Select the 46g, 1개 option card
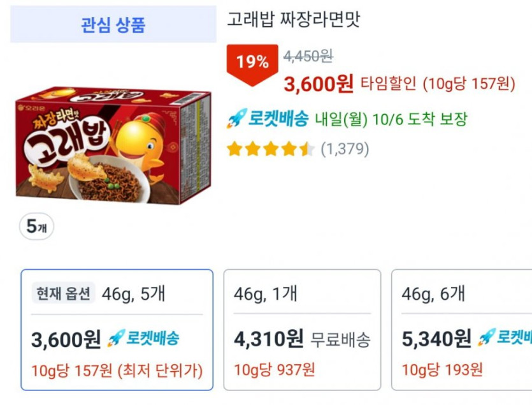The height and width of the screenshot is (405, 532). click(x=302, y=330)
